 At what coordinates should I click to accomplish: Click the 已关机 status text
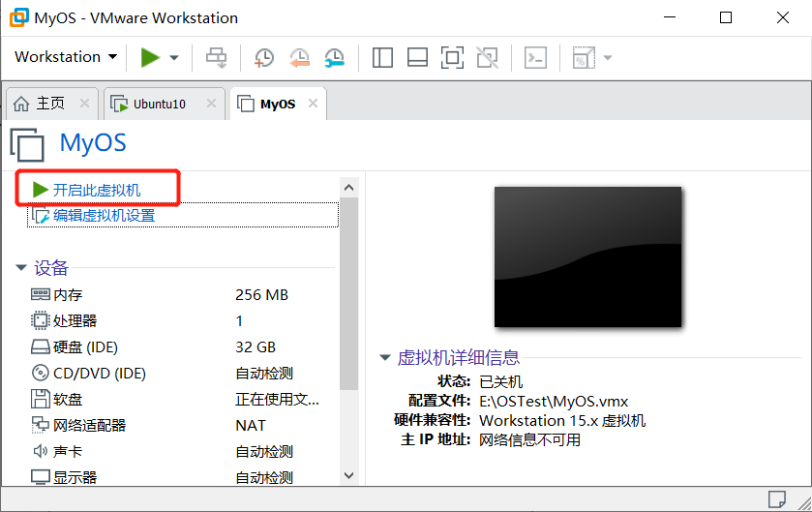pyautogui.click(x=500, y=381)
